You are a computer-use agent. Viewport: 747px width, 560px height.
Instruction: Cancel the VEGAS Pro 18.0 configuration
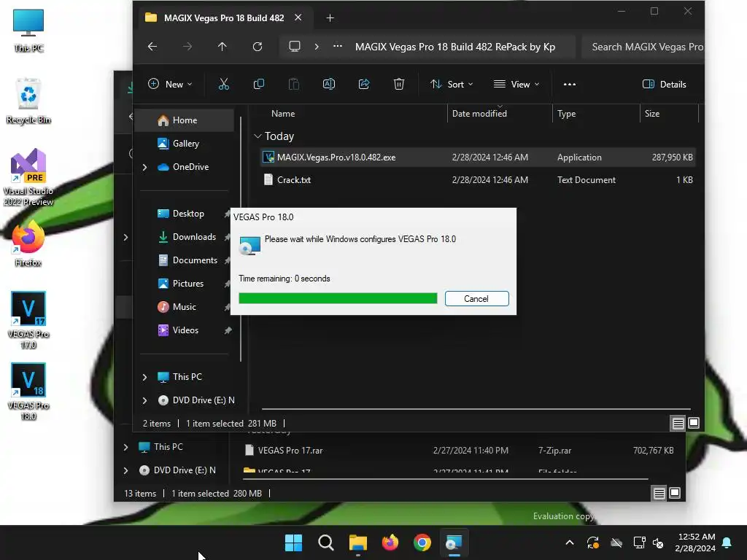pyautogui.click(x=476, y=298)
